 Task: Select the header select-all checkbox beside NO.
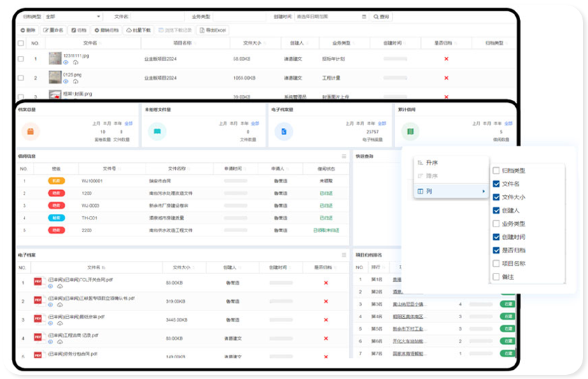pos(21,43)
